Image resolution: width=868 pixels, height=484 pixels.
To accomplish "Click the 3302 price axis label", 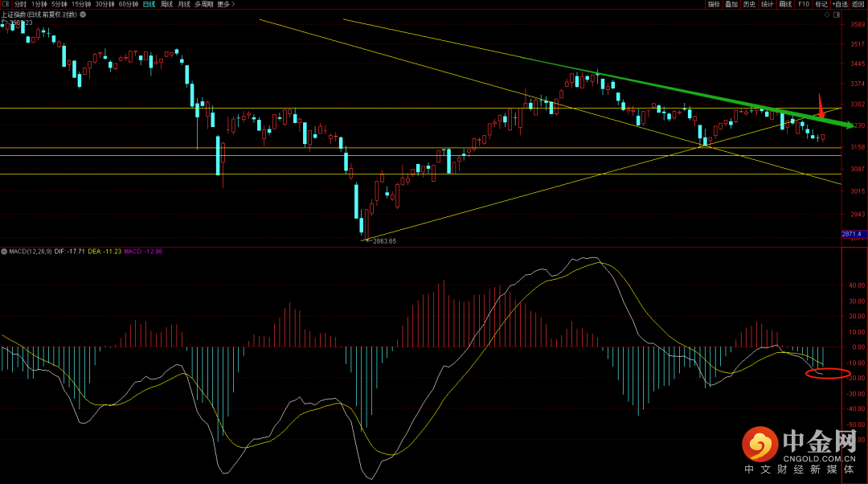I will (858, 104).
